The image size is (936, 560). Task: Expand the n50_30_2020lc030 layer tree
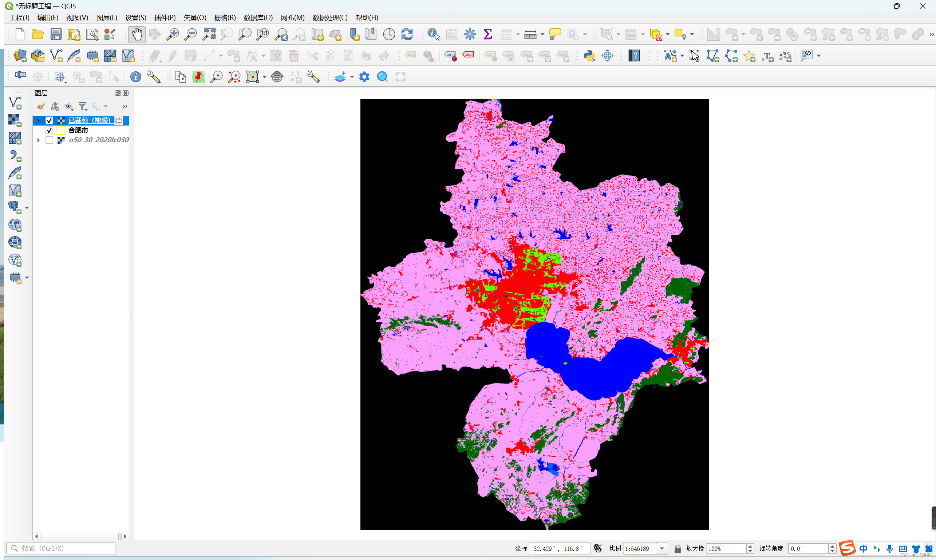click(39, 140)
